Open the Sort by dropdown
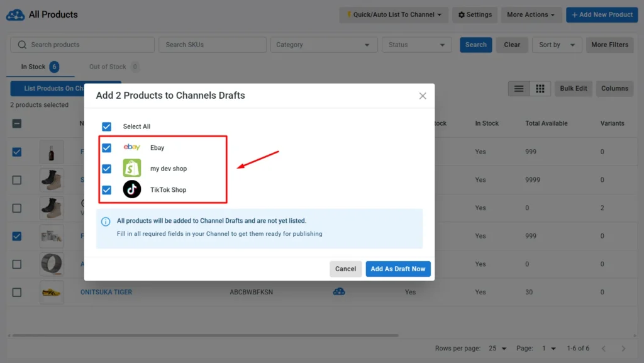This screenshot has height=363, width=644. point(557,45)
